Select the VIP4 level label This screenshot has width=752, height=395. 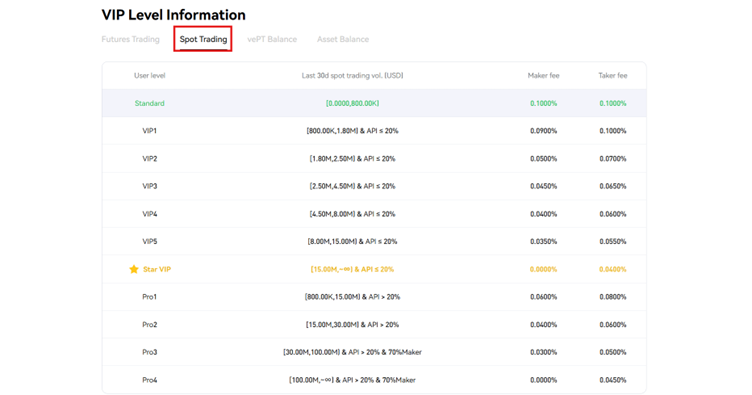[150, 214]
